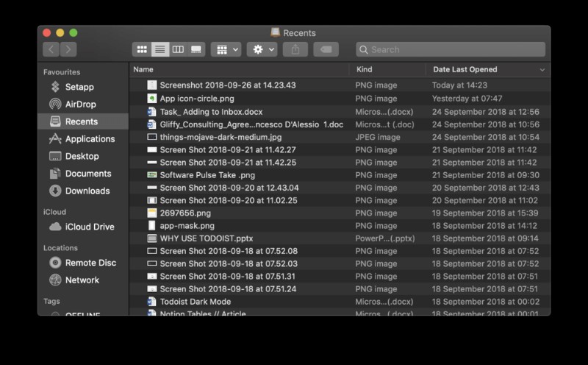Click the Tags section heading
The image size is (588, 365).
(x=51, y=301)
